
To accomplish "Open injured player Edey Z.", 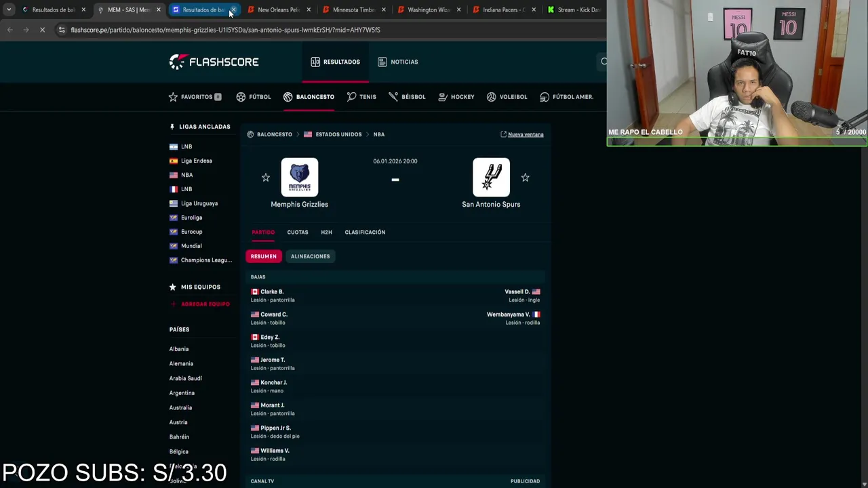I will click(x=270, y=337).
